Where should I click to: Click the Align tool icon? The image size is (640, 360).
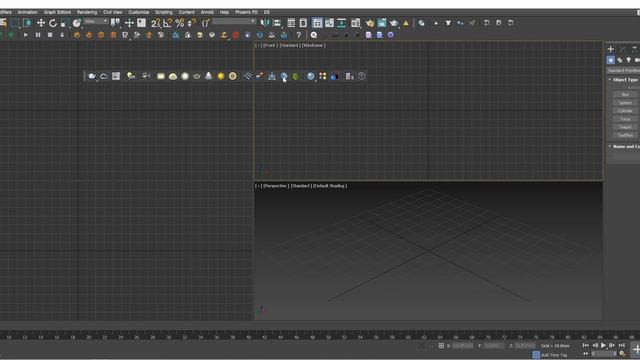point(277,23)
